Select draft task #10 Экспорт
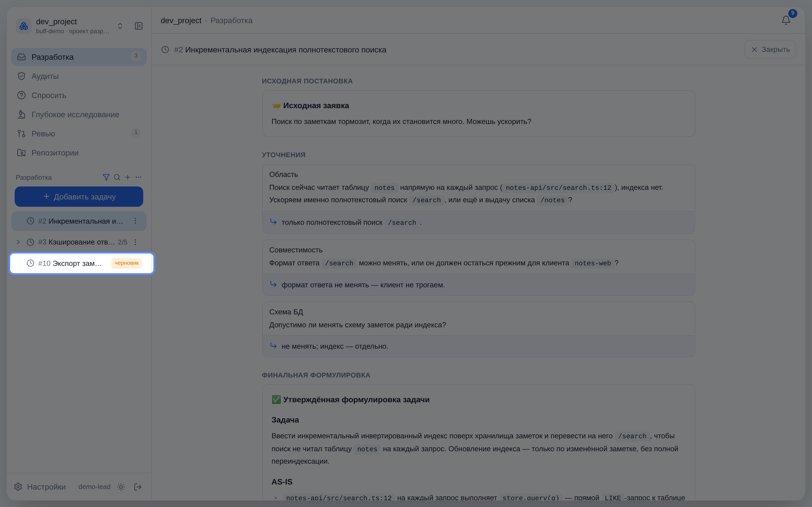The width and height of the screenshot is (812, 507). (x=81, y=263)
